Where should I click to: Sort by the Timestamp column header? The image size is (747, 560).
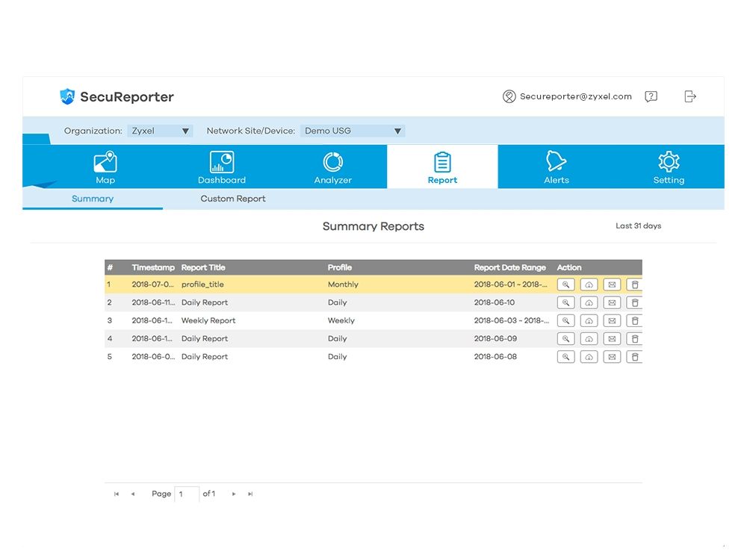(x=153, y=267)
